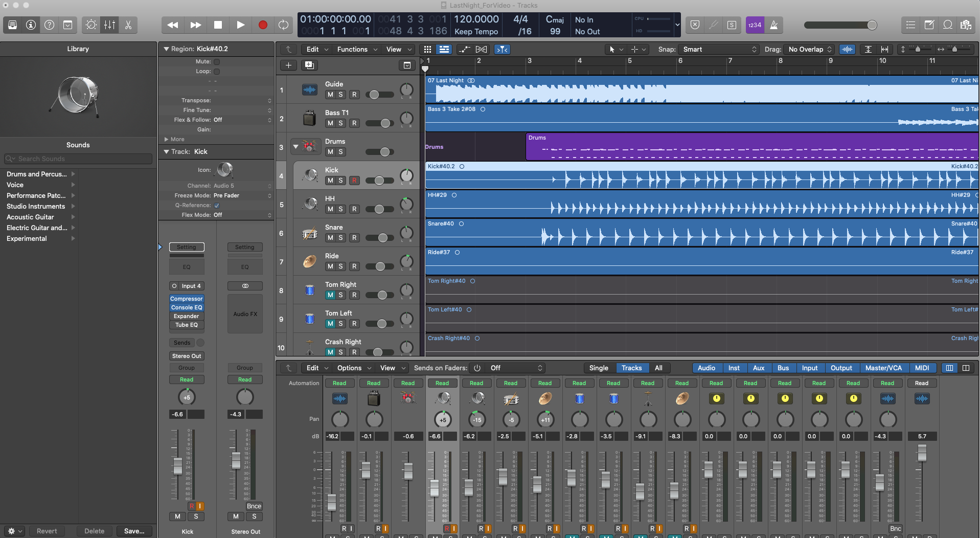Adjust the Kick track volume slider
The height and width of the screenshot is (538, 980).
379,181
